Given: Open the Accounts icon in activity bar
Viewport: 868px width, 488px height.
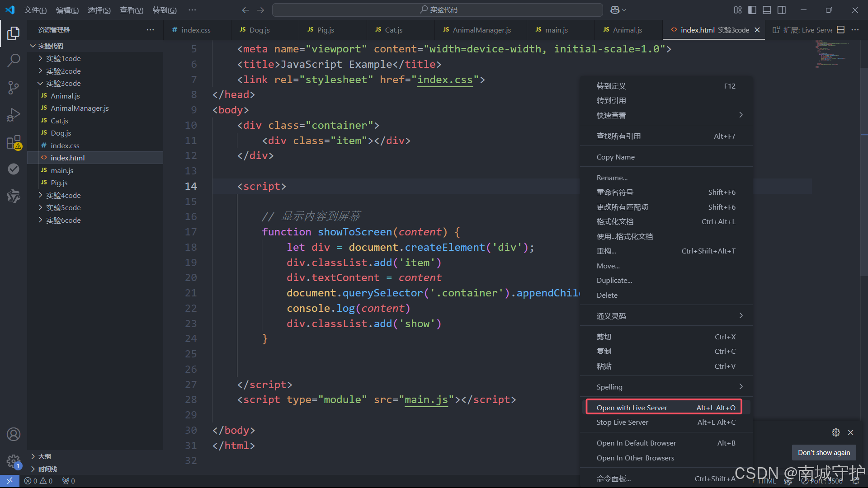Looking at the screenshot, I should click(14, 434).
